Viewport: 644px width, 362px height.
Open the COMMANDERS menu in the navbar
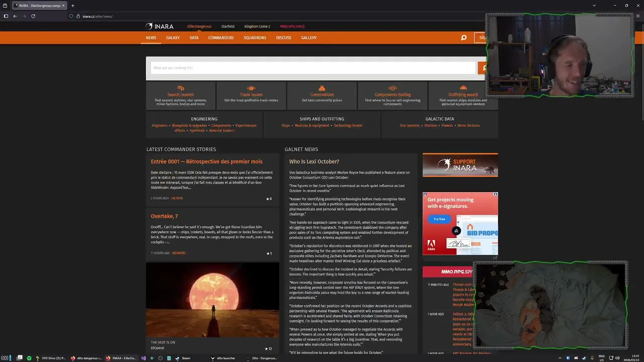coord(221,38)
